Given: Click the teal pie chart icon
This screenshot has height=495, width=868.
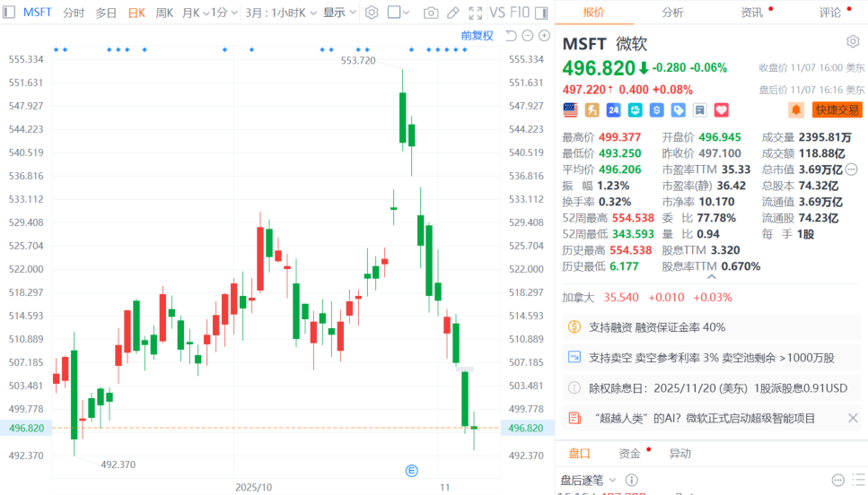Looking at the screenshot, I should (x=635, y=110).
